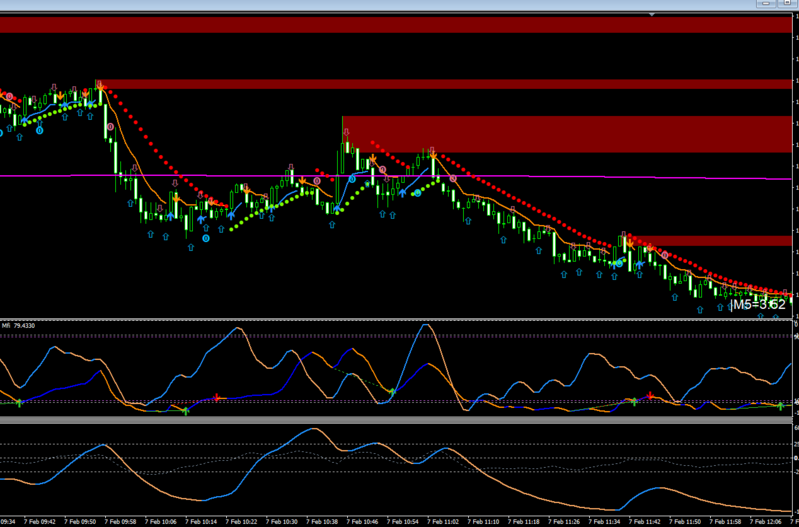Image resolution: width=799 pixels, height=527 pixels.
Task: Click the 7 Feb 11:18 time label
Action: coord(524,522)
